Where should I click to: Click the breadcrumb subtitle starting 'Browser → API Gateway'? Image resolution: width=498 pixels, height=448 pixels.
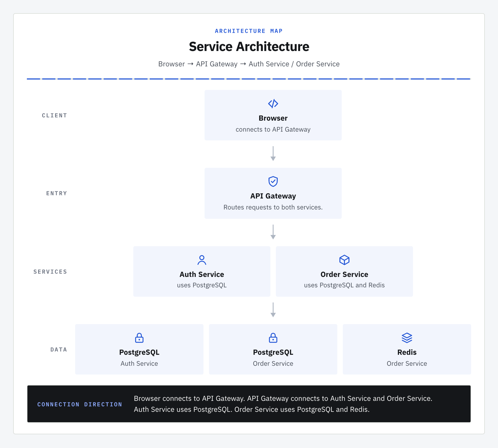[x=249, y=64]
